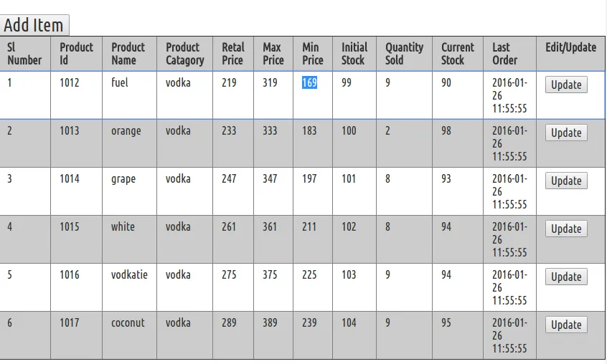This screenshot has width=607, height=364.
Task: Select the Retal Price column header
Action: pyautogui.click(x=232, y=54)
